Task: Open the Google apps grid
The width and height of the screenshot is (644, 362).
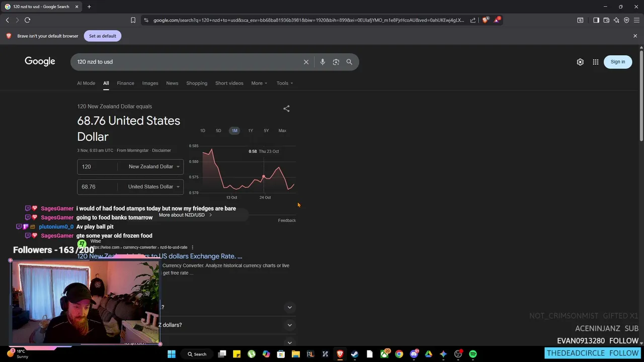Action: pos(596,62)
